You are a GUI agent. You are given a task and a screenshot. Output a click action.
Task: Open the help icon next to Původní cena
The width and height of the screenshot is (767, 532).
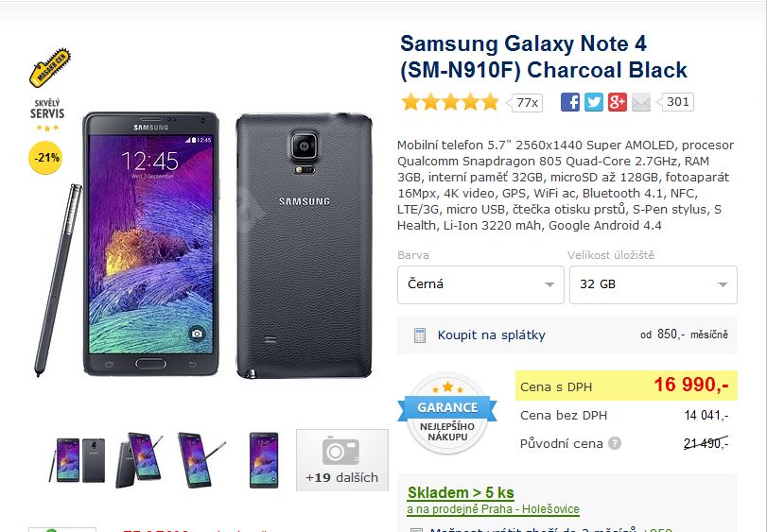(x=615, y=443)
